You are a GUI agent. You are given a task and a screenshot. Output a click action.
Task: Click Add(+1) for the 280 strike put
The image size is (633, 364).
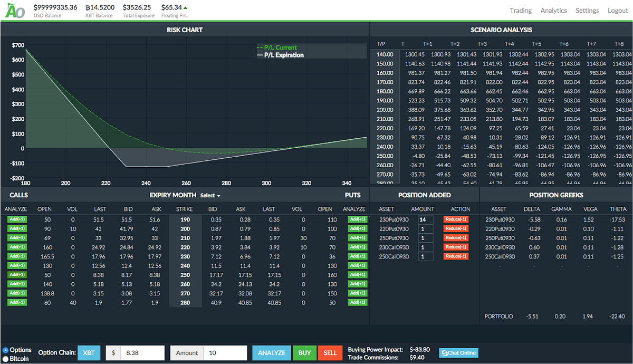tap(357, 302)
